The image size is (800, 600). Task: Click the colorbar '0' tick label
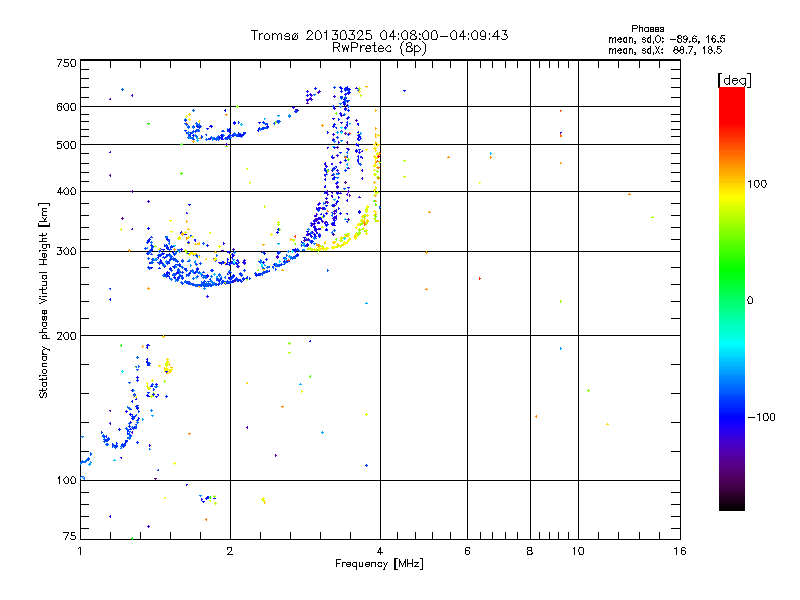pos(750,300)
